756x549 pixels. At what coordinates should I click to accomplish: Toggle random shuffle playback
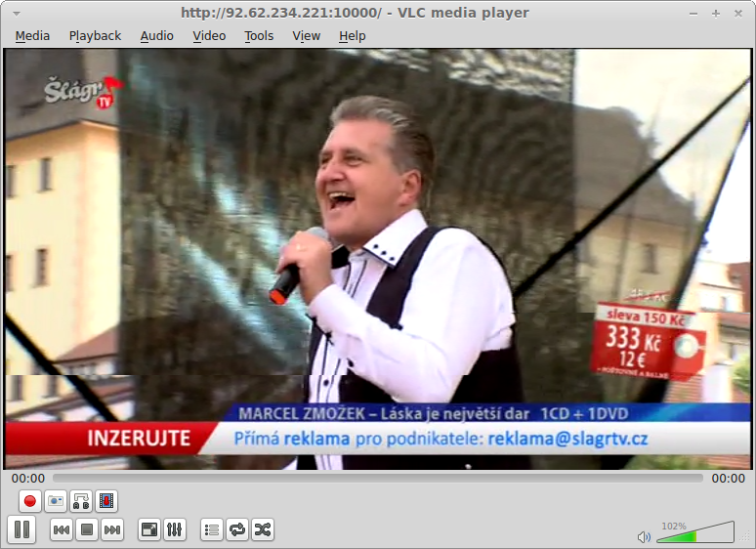point(263,529)
